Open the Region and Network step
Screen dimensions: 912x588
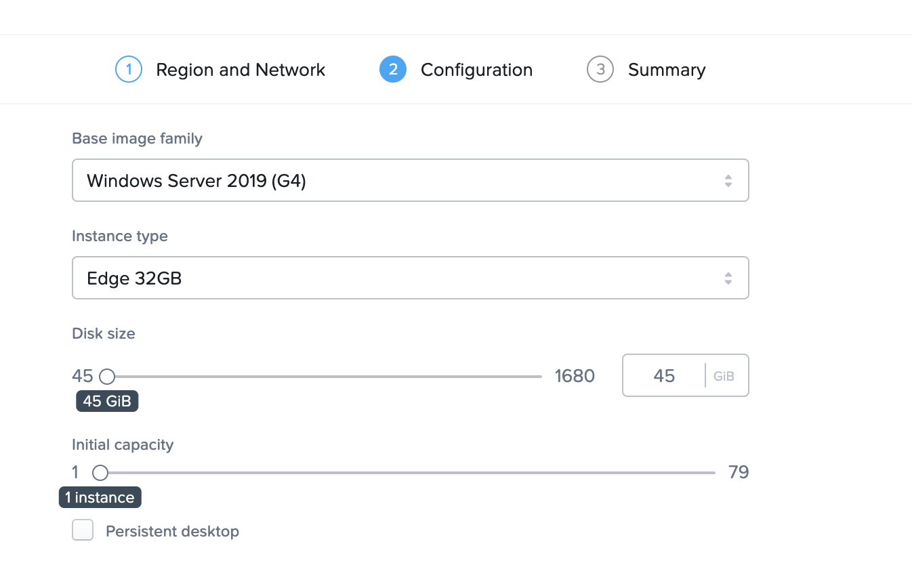tap(241, 70)
